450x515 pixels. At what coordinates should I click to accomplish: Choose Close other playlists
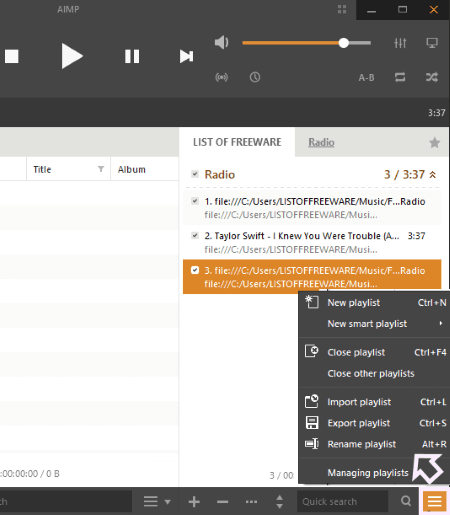click(x=375, y=373)
